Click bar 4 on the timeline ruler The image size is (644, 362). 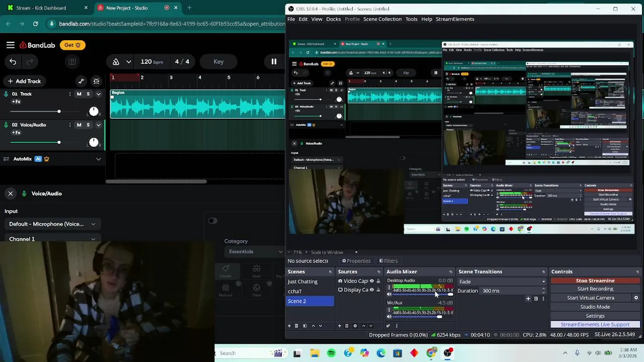pyautogui.click(x=200, y=77)
